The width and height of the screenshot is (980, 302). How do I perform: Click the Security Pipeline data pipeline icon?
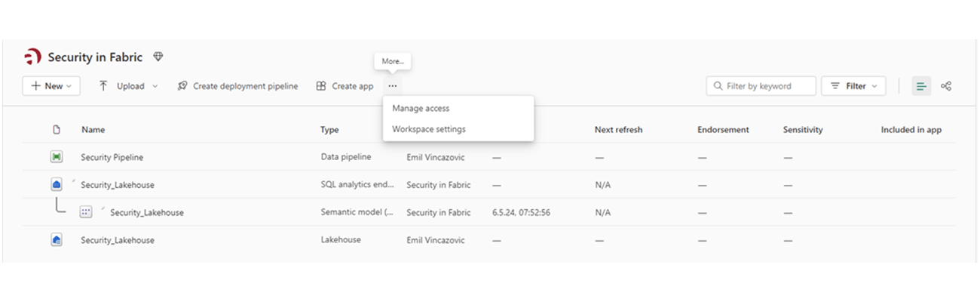click(x=57, y=157)
